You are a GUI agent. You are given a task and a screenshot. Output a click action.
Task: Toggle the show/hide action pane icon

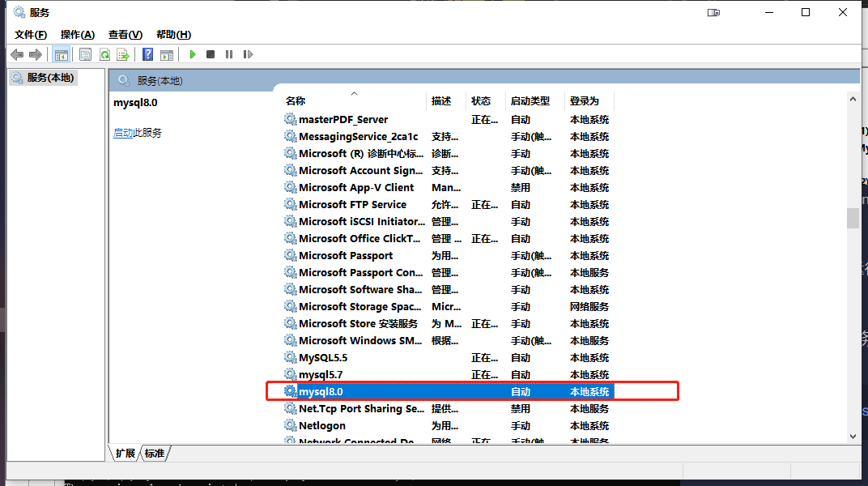click(167, 54)
